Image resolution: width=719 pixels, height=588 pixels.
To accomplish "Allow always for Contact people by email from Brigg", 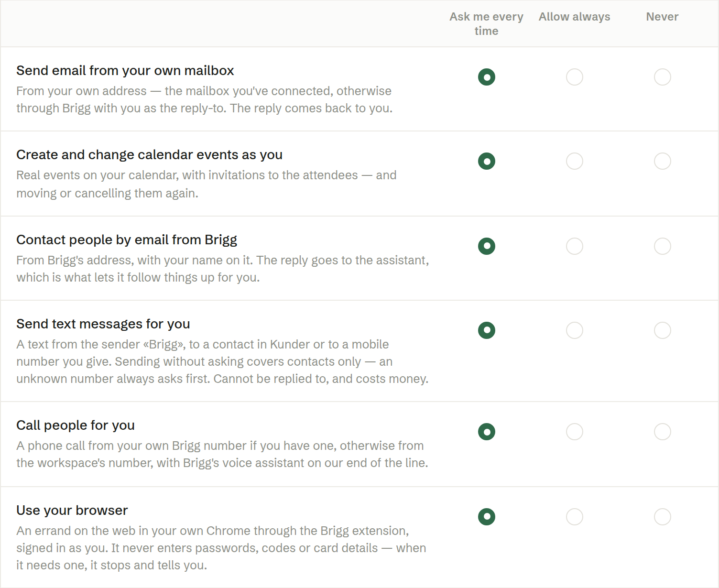I will (574, 246).
